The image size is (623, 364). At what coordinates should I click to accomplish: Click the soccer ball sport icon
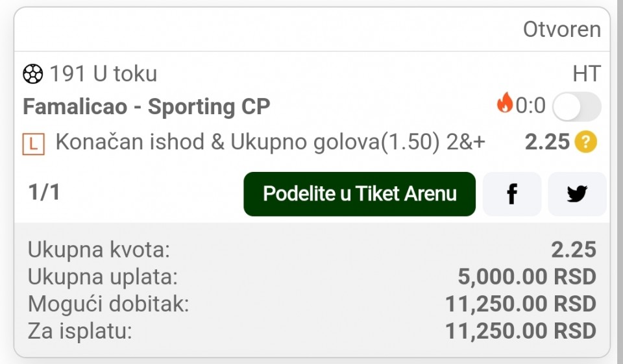tap(32, 74)
